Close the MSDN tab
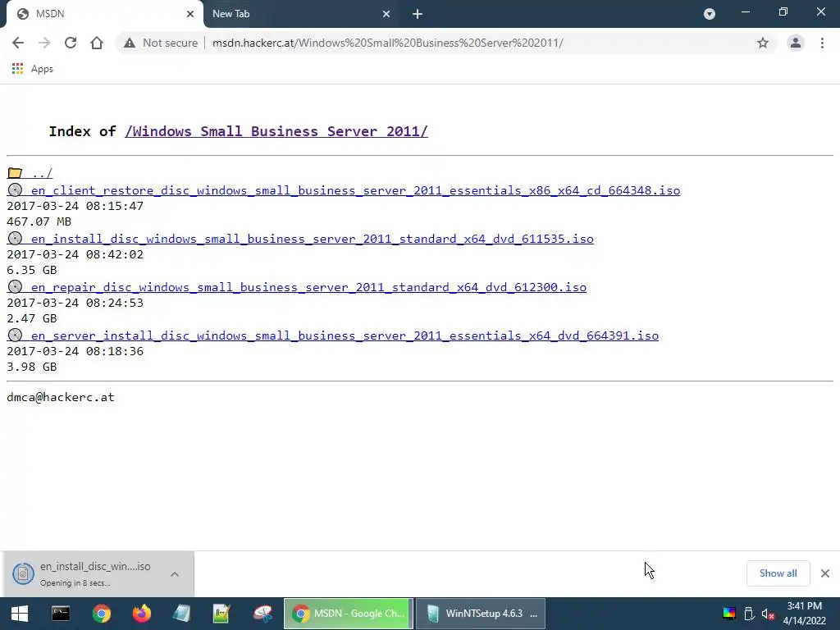Image resolution: width=840 pixels, height=630 pixels. coord(190,14)
